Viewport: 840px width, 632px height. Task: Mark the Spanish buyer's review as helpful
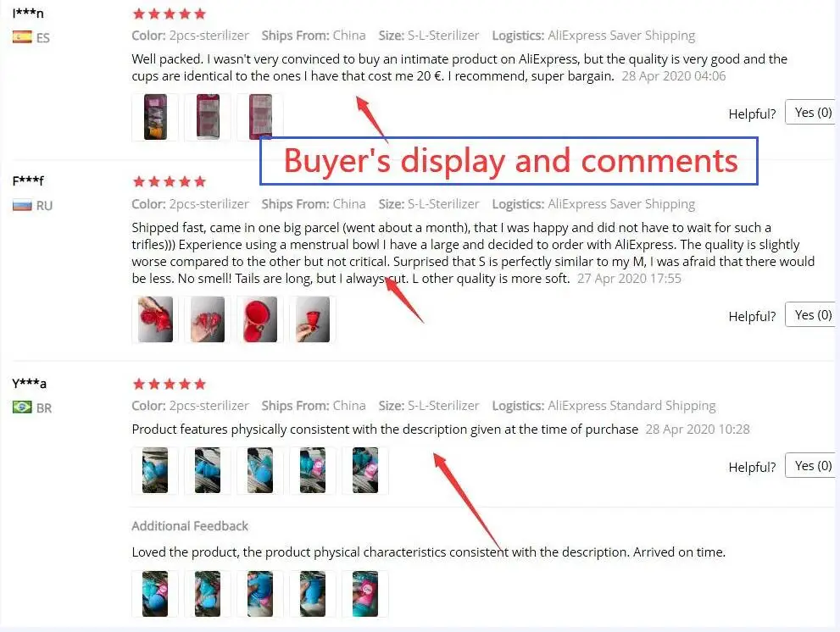812,112
